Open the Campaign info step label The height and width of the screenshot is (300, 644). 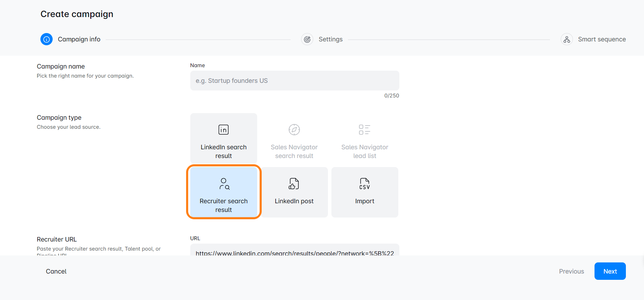coord(79,39)
